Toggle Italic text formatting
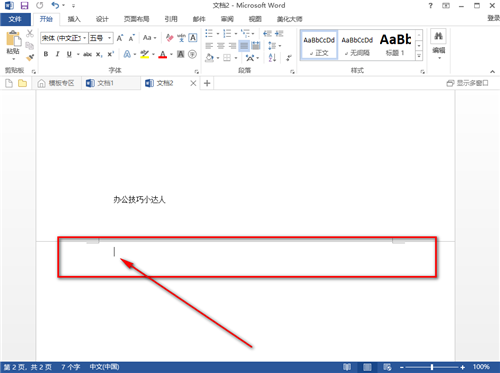 [57, 54]
